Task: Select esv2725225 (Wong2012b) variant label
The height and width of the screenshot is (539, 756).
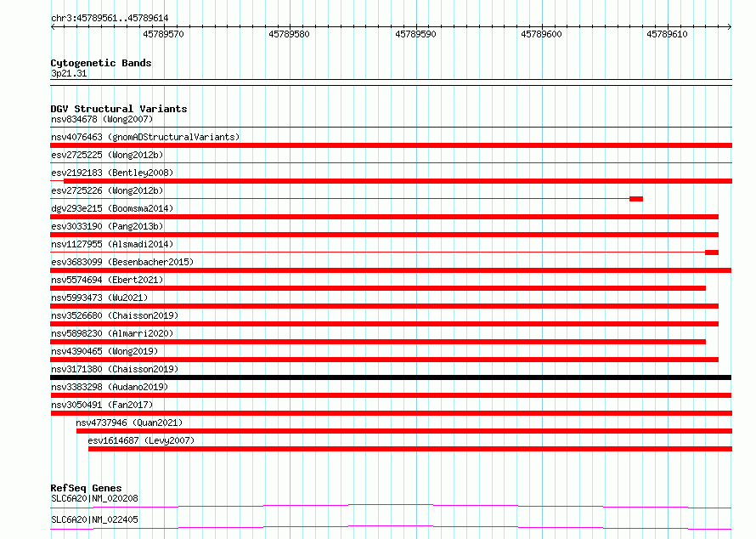Action: click(x=107, y=155)
